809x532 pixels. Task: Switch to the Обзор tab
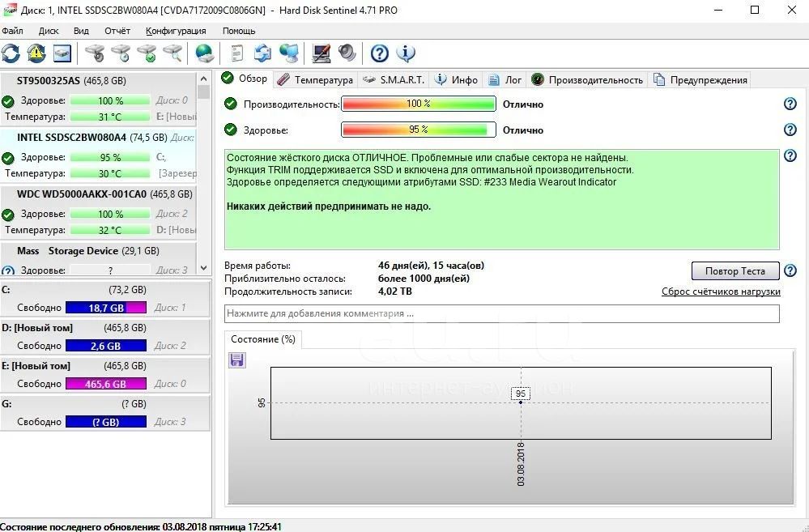(x=245, y=79)
